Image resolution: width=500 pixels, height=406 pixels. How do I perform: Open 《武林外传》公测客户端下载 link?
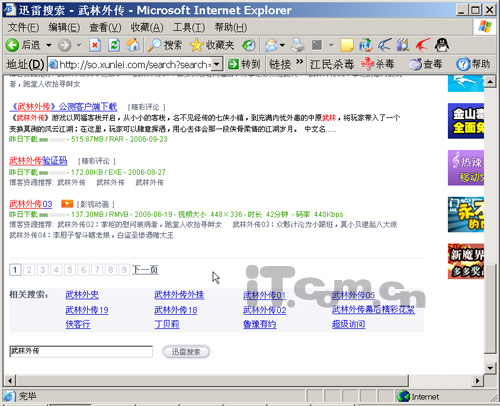tap(63, 107)
